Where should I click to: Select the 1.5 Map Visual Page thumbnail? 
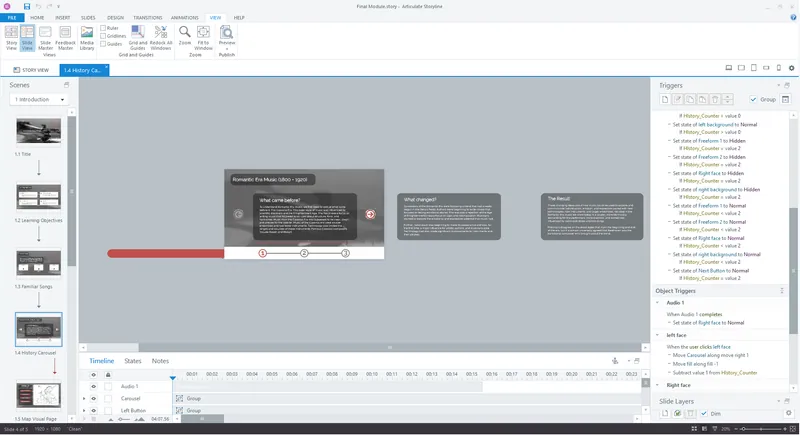click(x=38, y=395)
